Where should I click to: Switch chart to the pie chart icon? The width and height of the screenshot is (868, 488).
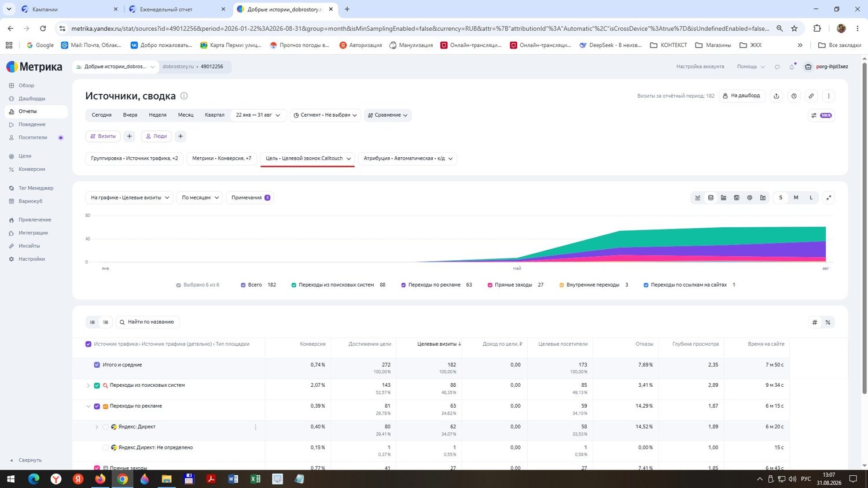[x=749, y=198]
